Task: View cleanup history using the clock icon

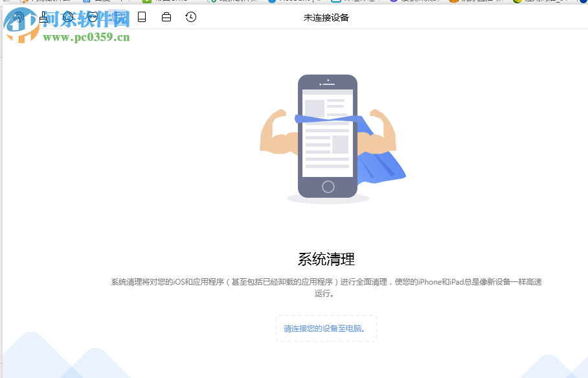Action: click(x=190, y=17)
